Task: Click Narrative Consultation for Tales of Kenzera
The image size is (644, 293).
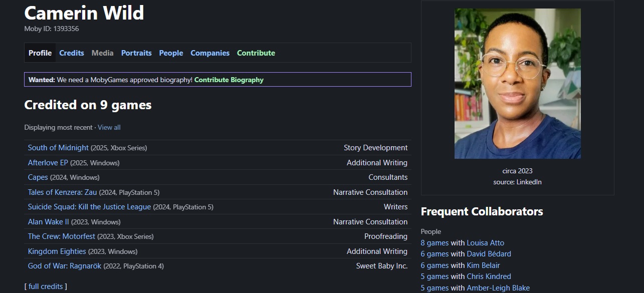Action: [x=370, y=192]
